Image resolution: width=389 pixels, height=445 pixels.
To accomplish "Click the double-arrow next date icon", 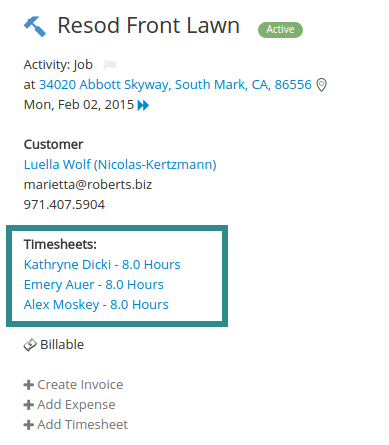I will (143, 105).
